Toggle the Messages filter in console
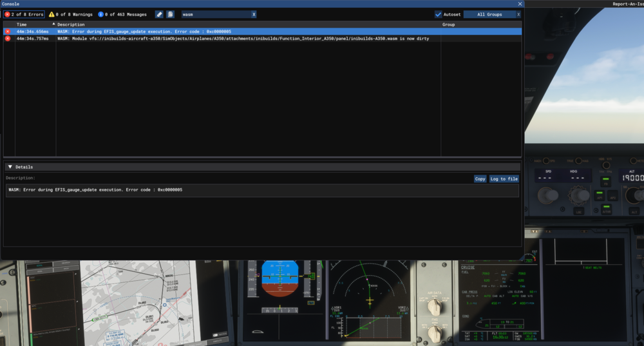Image resolution: width=644 pixels, height=346 pixels. point(122,14)
